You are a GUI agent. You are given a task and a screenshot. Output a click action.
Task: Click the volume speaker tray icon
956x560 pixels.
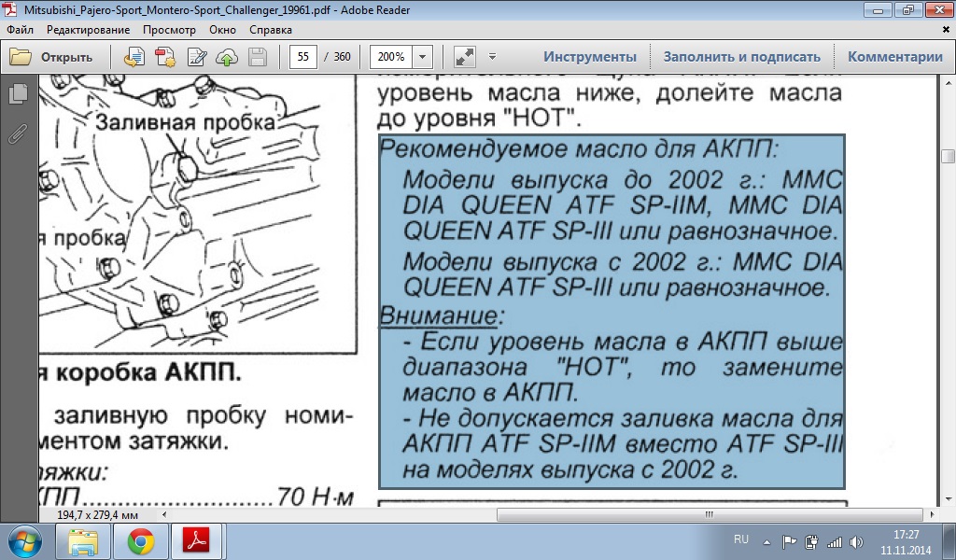[856, 540]
